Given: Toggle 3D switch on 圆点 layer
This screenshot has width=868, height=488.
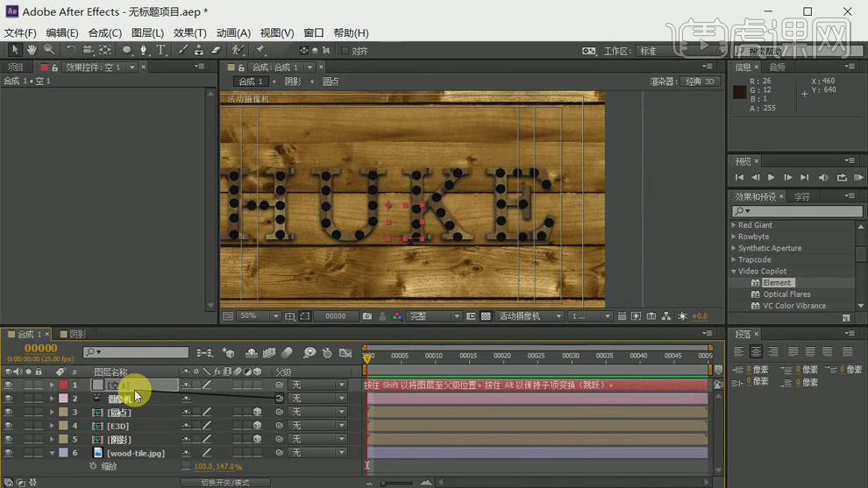Looking at the screenshot, I should point(258,412).
